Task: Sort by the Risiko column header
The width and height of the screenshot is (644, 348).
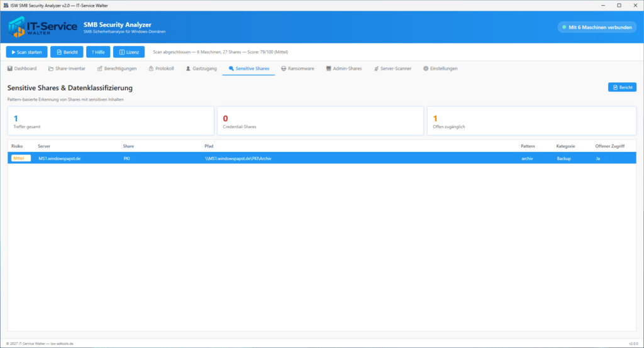Action: coord(17,146)
